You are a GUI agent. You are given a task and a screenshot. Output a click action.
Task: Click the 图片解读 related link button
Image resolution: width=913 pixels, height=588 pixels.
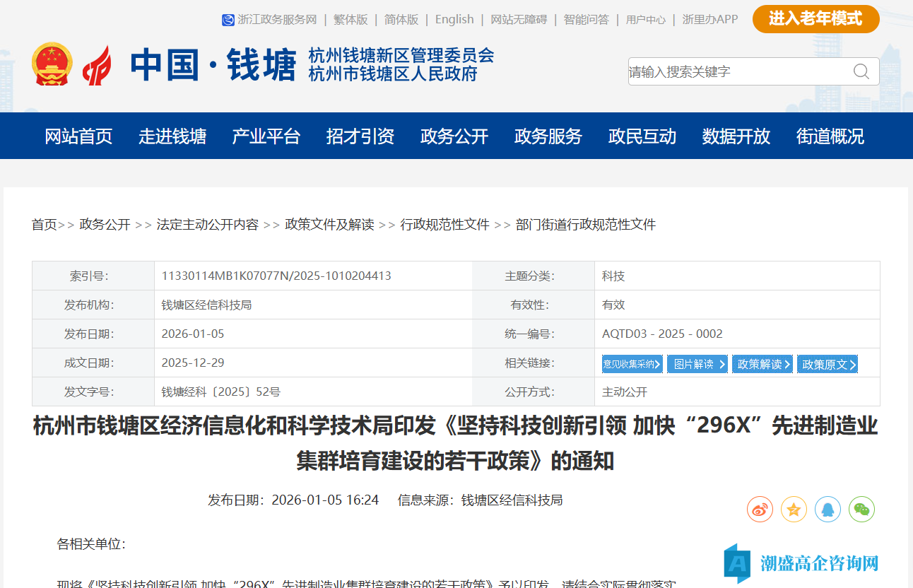click(x=697, y=364)
